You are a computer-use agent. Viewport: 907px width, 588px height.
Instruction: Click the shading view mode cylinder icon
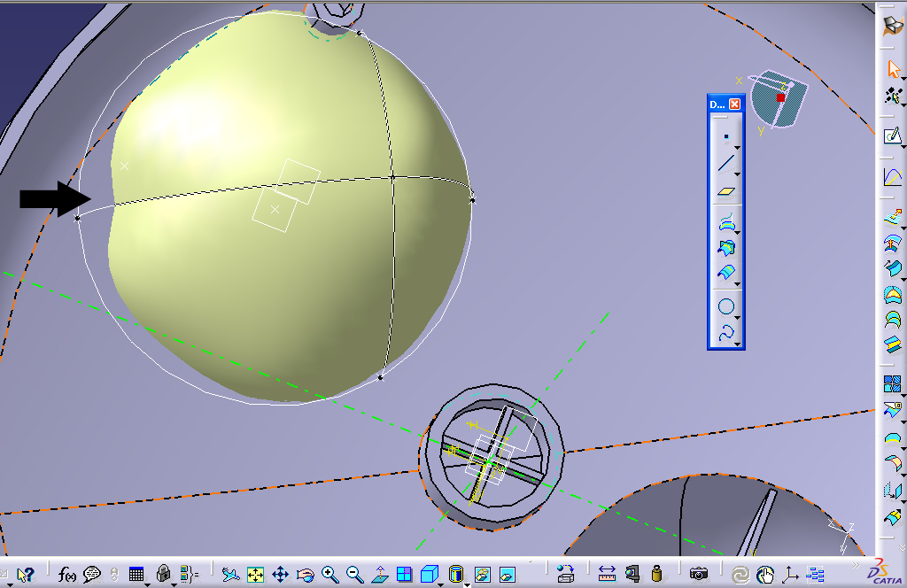(456, 574)
